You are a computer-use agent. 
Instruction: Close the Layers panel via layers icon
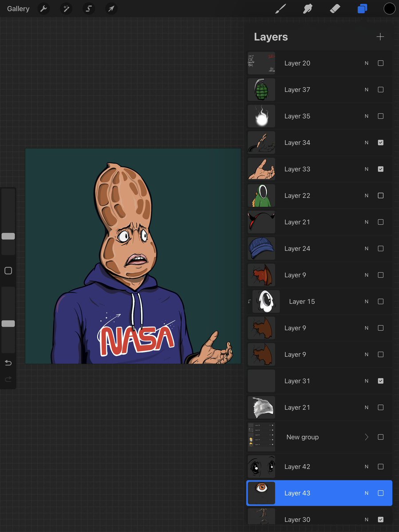click(x=362, y=8)
